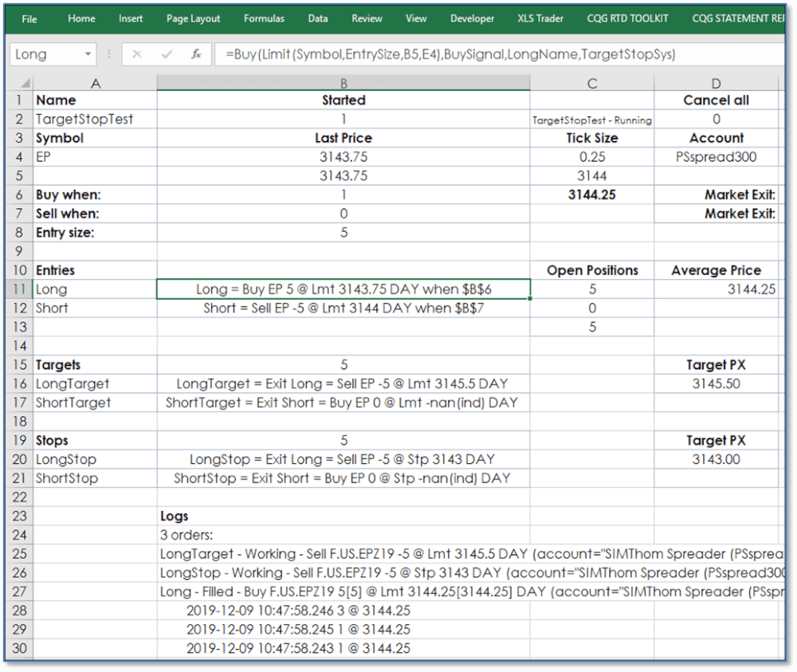Viewport: 797px width, 672px height.
Task: Open the Page Layout tab
Action: [194, 18]
